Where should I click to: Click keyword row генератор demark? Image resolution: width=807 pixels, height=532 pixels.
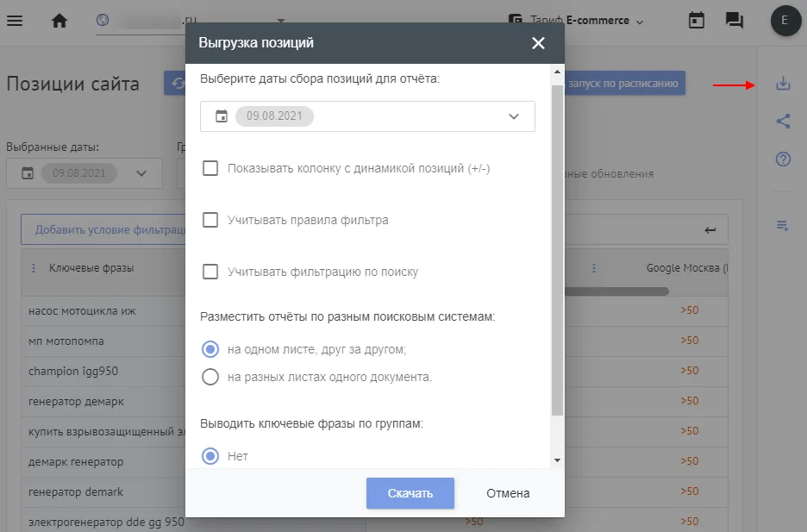[x=76, y=491]
